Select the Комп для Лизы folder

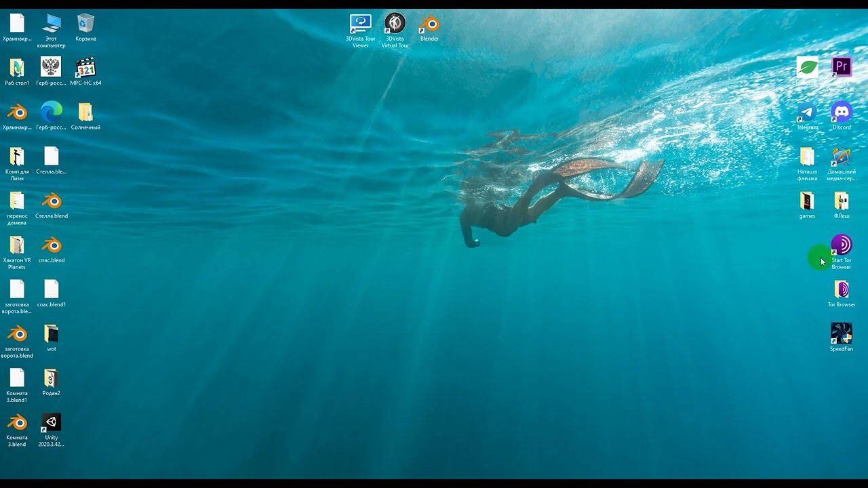pos(17,157)
